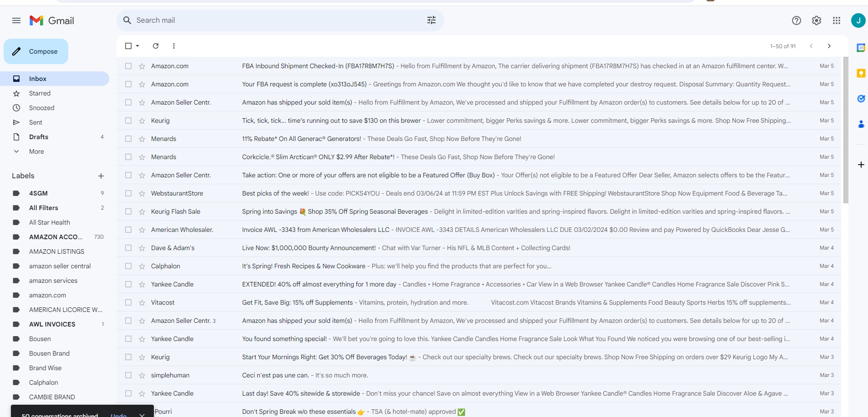868x417 pixels.
Task: Select the Yankee Candle EXTENDED email checkbox
Action: click(128, 284)
